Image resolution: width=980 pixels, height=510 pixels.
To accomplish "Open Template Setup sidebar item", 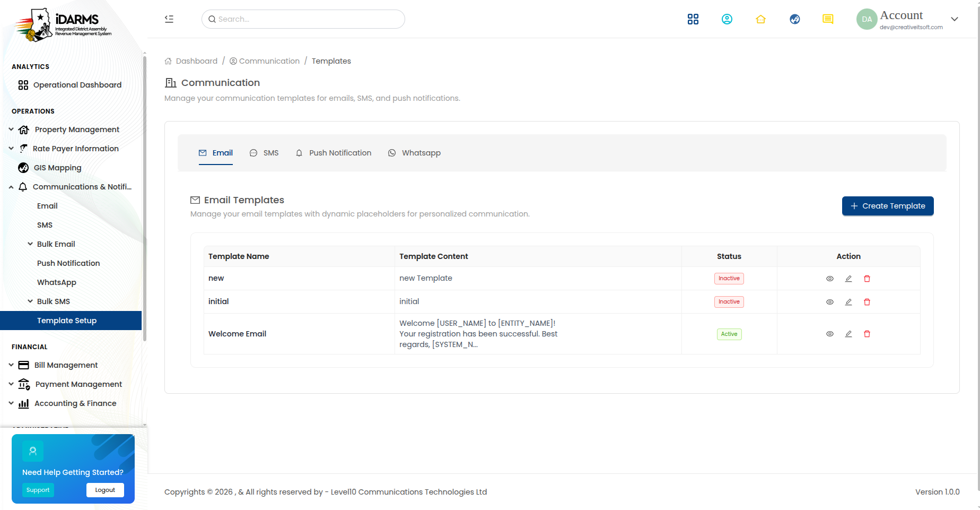I will tap(71, 321).
